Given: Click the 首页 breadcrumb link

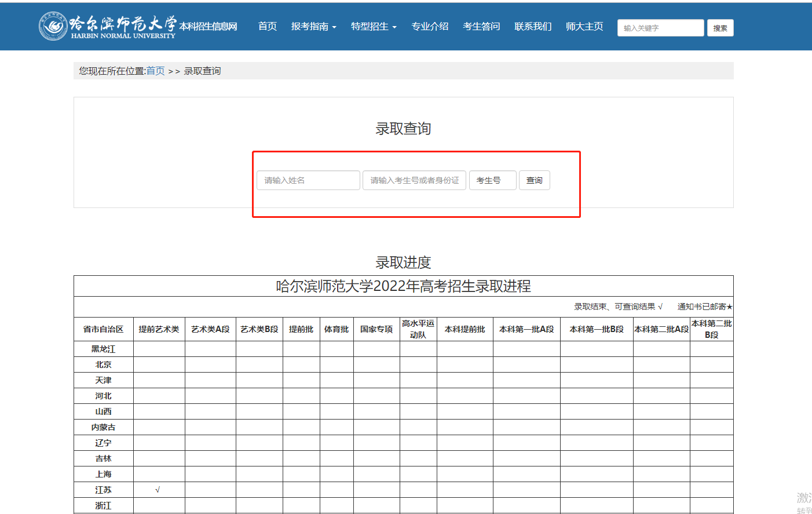Looking at the screenshot, I should coord(155,71).
